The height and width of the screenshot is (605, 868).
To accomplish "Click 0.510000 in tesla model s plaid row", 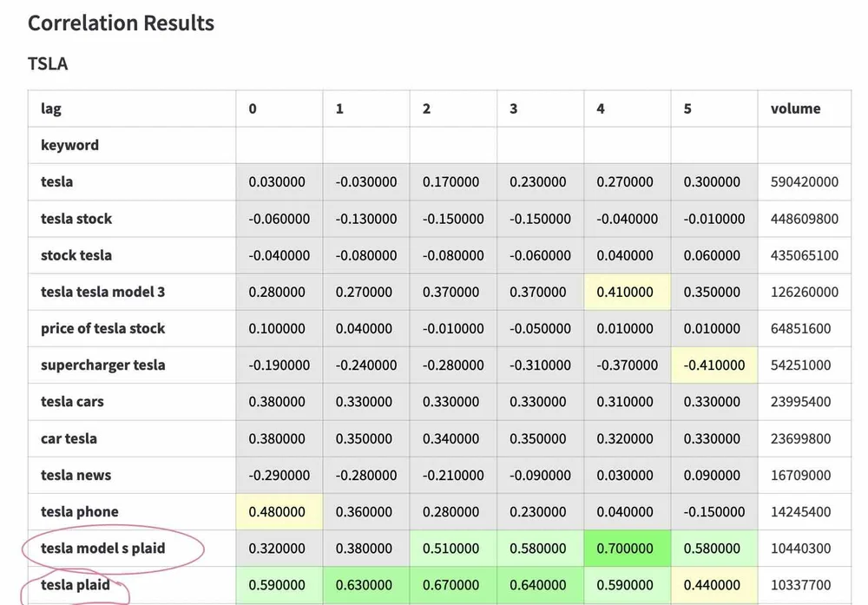I will click(453, 548).
